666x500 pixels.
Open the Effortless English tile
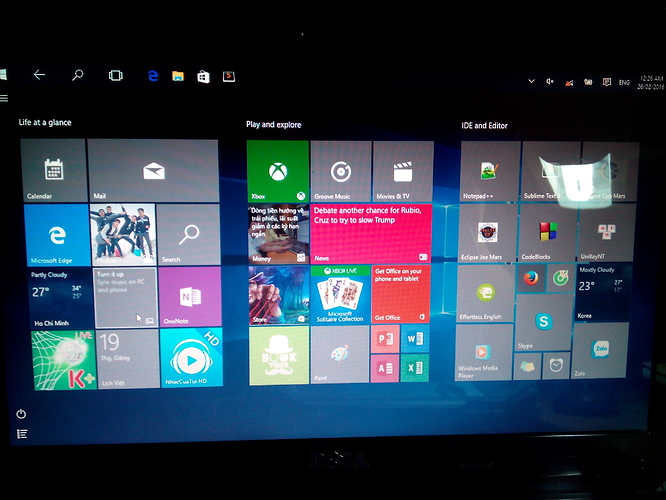(485, 293)
